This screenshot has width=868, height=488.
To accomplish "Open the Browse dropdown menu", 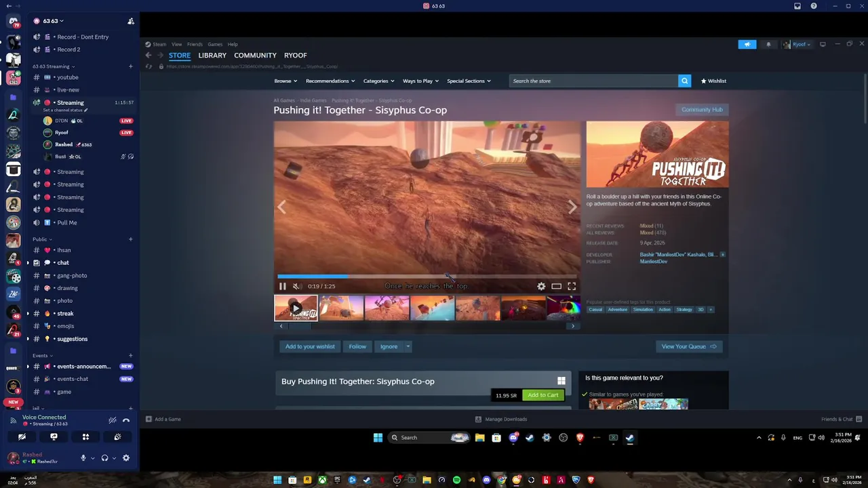I will pyautogui.click(x=285, y=81).
